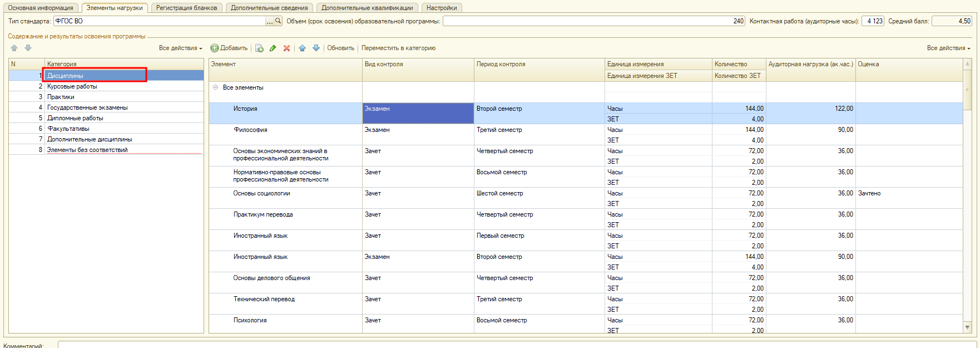Move element down with blue arrow
980x348 pixels.
(x=316, y=48)
